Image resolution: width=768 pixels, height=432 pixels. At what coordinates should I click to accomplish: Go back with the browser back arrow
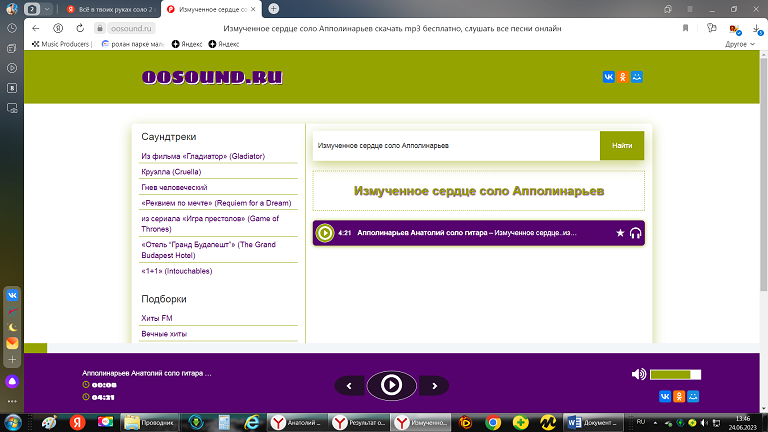tap(36, 28)
